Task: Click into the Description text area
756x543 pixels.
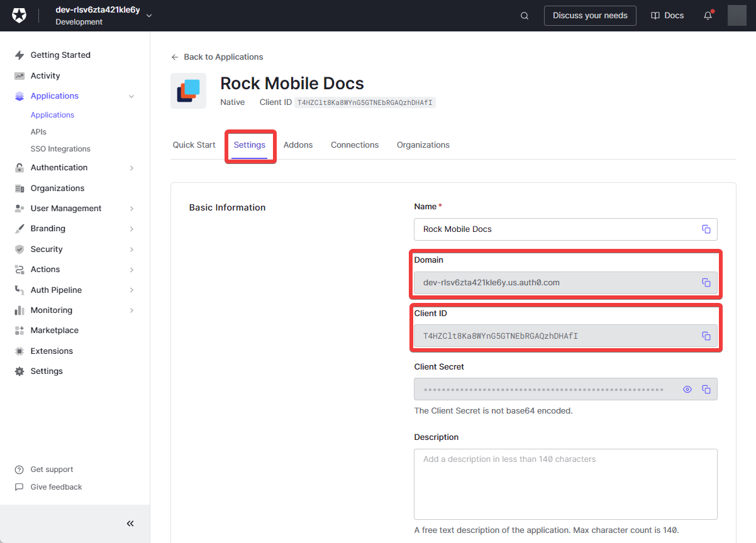Action: pos(565,485)
